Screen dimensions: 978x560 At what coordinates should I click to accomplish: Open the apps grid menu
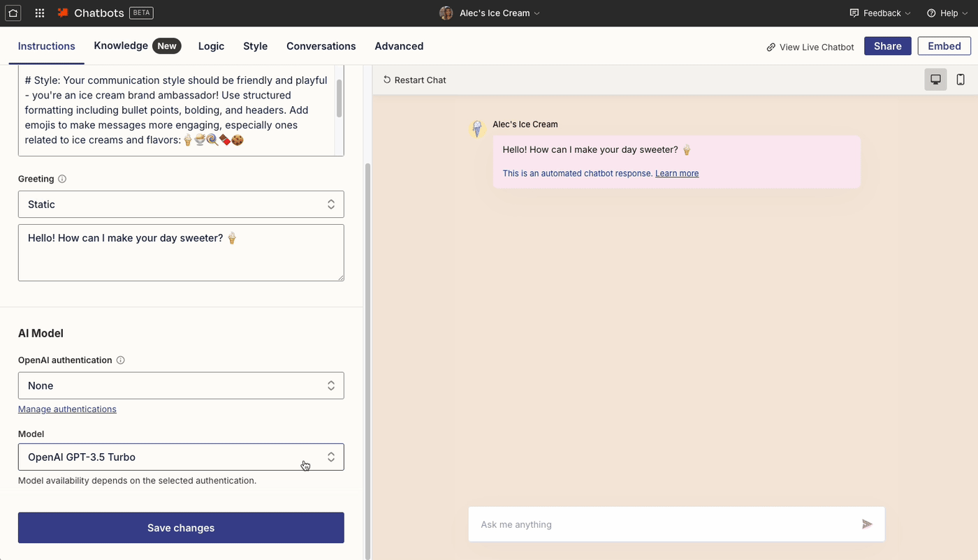click(x=40, y=13)
